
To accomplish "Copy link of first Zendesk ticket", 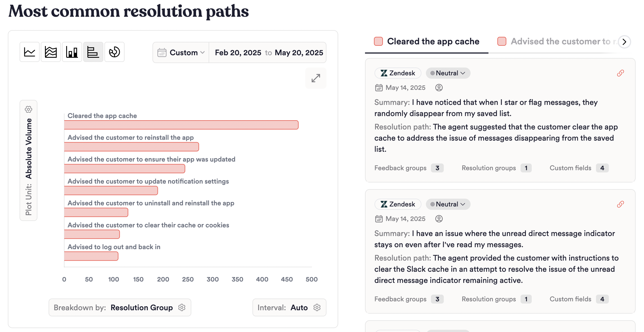I will 620,73.
